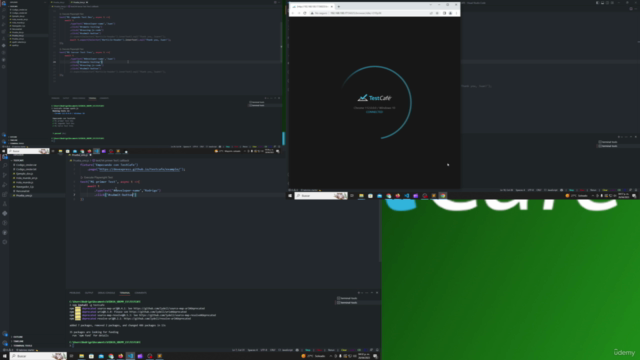Viewport: 640px width, 360px height.
Task: Open Navegador_li.js in bottom VS Code explorer
Action: (x=25, y=187)
